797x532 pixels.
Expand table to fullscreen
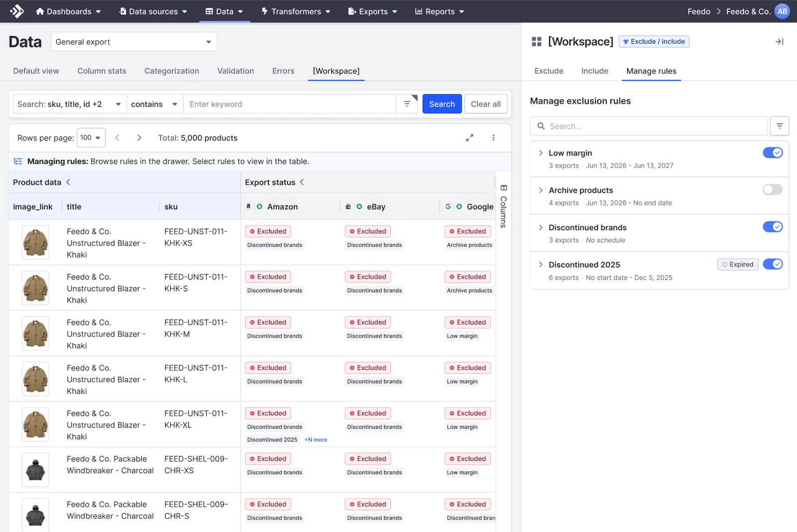[x=469, y=137]
